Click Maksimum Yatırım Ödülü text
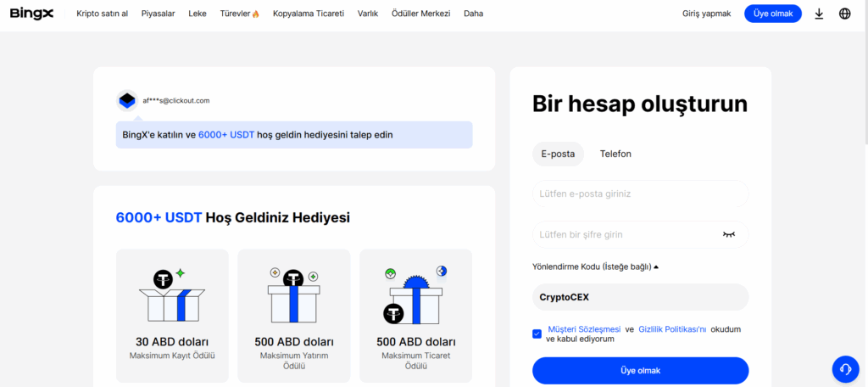Image resolution: width=868 pixels, height=387 pixels. [x=294, y=361]
